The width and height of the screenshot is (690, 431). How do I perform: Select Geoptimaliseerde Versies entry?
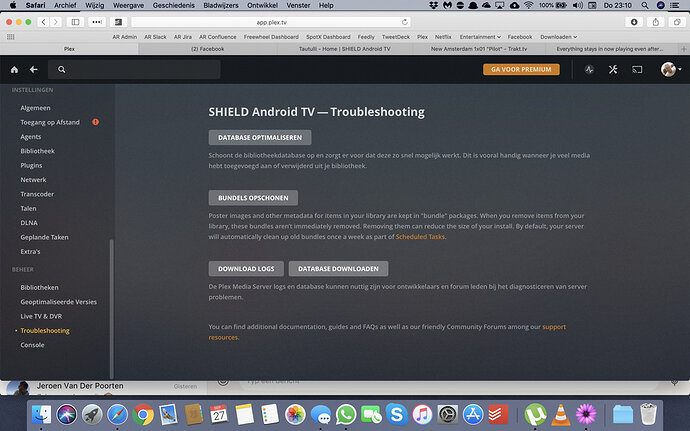click(x=59, y=302)
